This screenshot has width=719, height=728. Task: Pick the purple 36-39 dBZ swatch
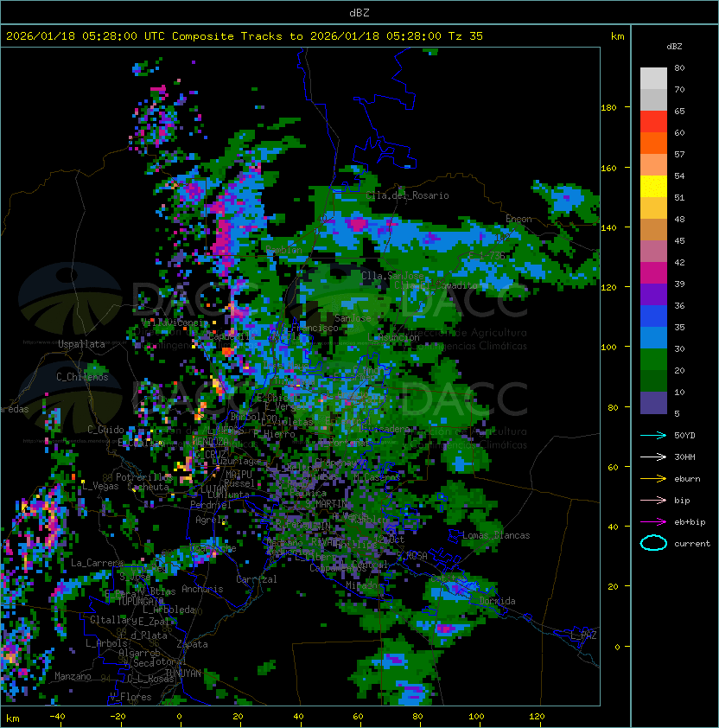pyautogui.click(x=653, y=294)
